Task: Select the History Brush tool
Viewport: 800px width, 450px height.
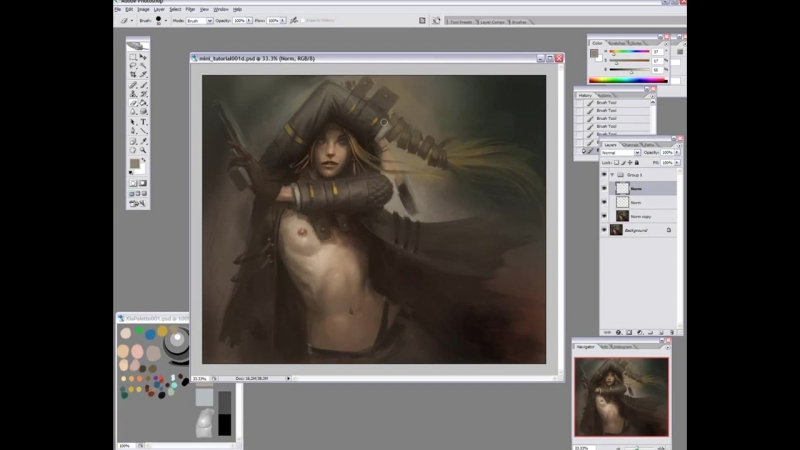Action: point(143,94)
